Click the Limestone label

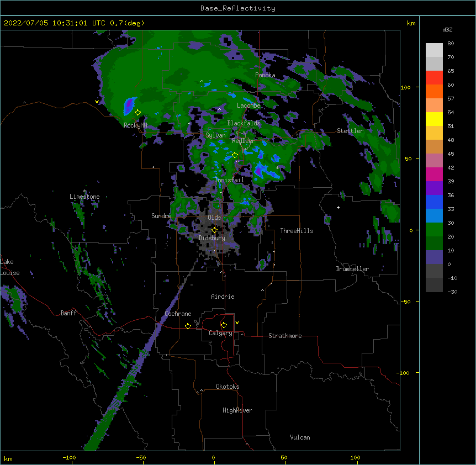[x=84, y=197]
